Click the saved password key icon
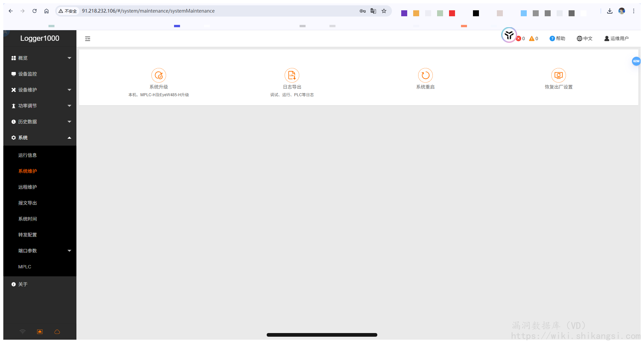Image resolution: width=644 pixels, height=343 pixels. click(363, 11)
